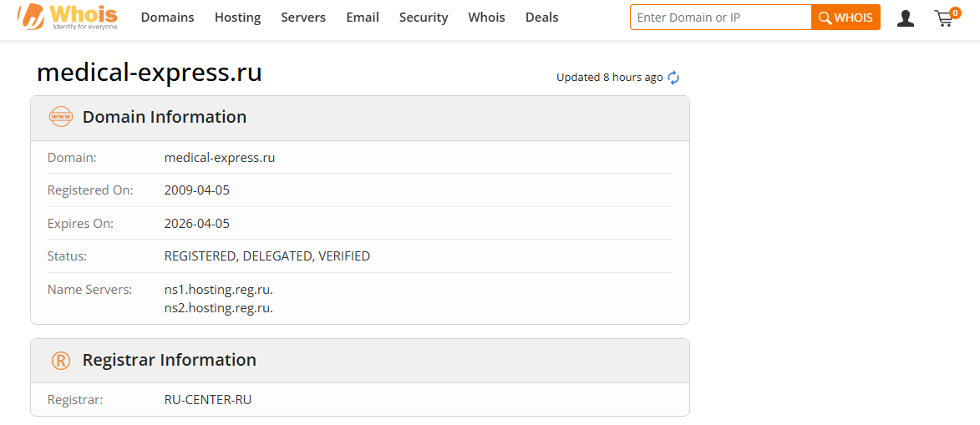Open the Security menu
This screenshot has height=425, width=980.
[x=424, y=18]
